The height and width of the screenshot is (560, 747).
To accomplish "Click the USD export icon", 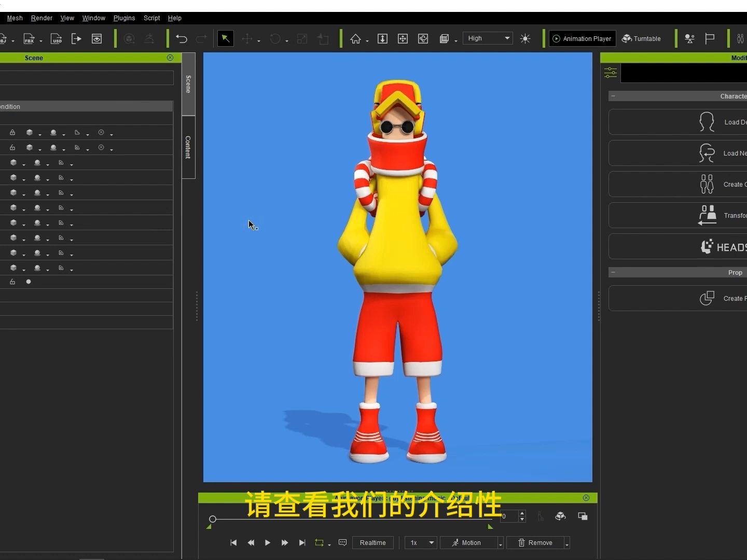I will pos(56,39).
